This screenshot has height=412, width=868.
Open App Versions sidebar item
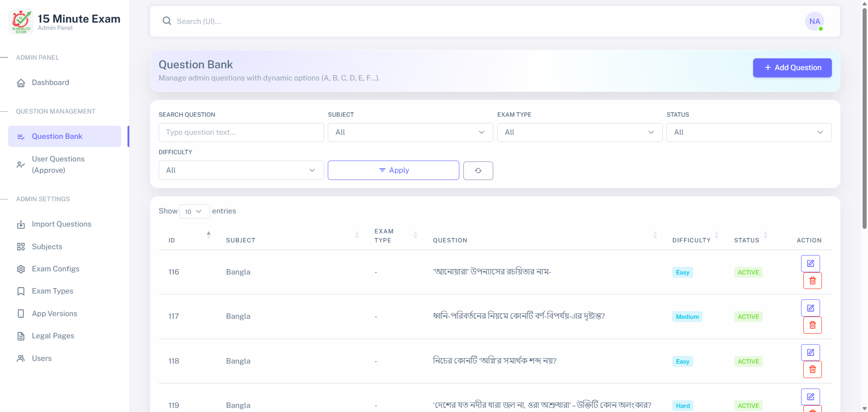65,314
